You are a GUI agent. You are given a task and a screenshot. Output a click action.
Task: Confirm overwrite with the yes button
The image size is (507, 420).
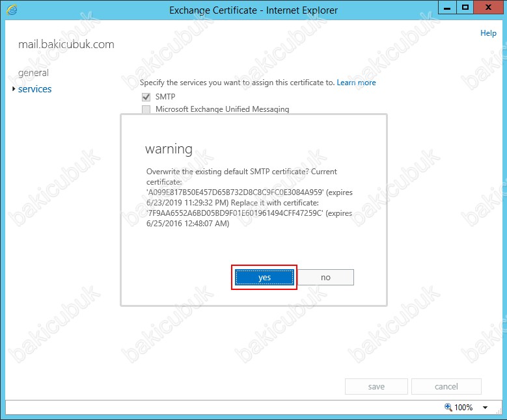tap(264, 277)
